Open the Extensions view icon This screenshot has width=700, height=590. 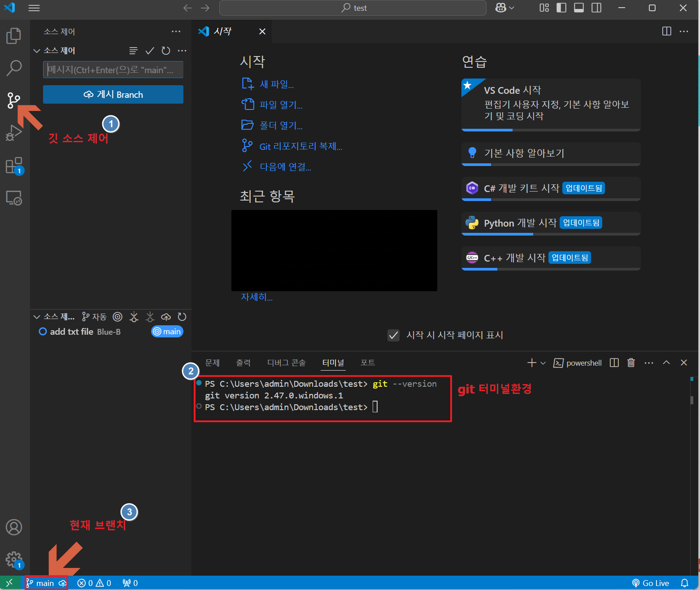click(14, 166)
